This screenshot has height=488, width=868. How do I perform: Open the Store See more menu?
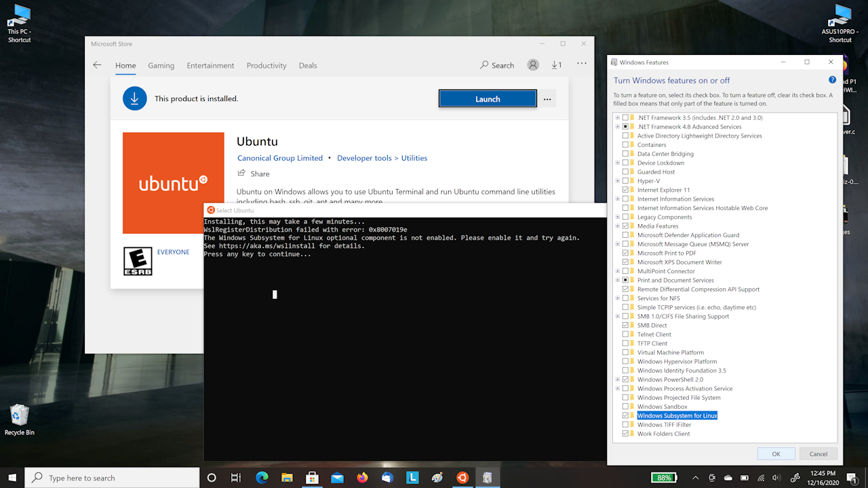pyautogui.click(x=582, y=63)
